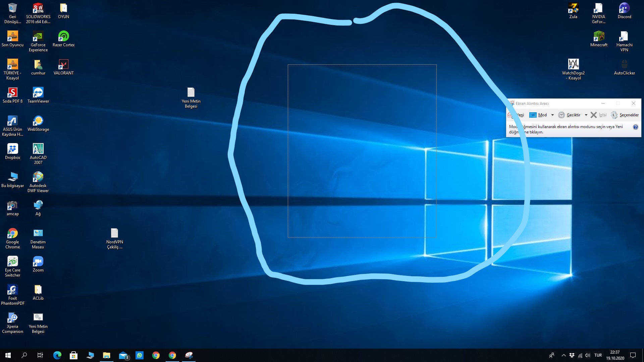The height and width of the screenshot is (362, 644).
Task: Launch Google Chrome desktop shortcut
Action: tap(12, 238)
